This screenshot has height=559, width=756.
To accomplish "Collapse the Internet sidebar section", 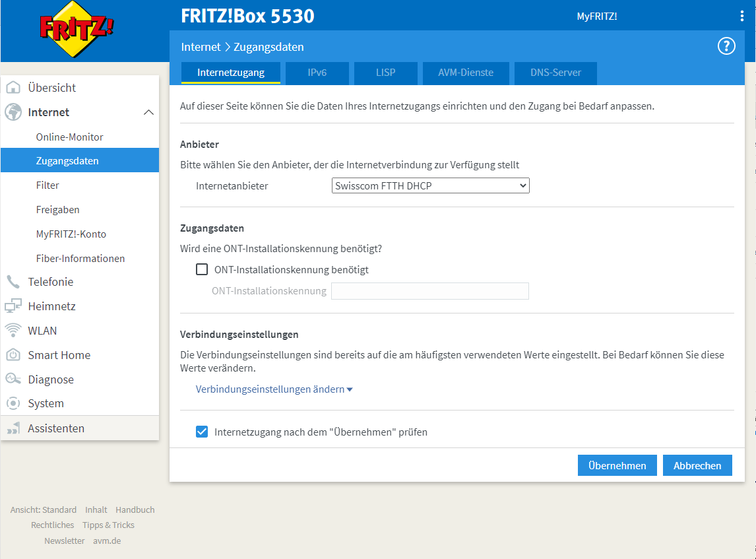I will [x=150, y=112].
